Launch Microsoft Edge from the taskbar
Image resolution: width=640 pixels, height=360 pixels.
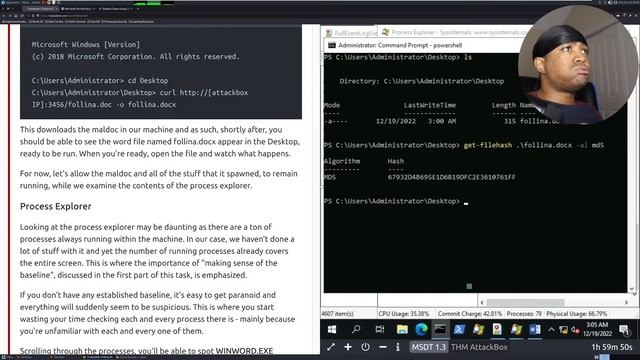[x=422, y=329]
